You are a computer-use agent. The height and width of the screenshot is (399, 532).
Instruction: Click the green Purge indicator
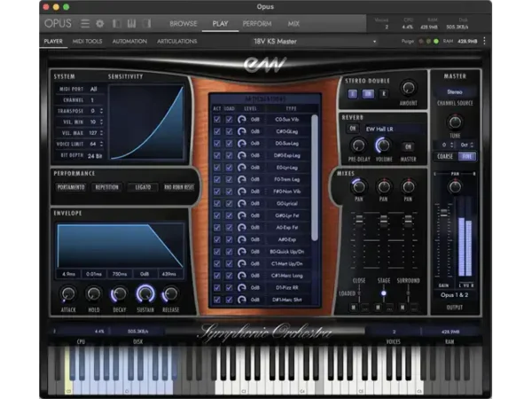point(436,41)
